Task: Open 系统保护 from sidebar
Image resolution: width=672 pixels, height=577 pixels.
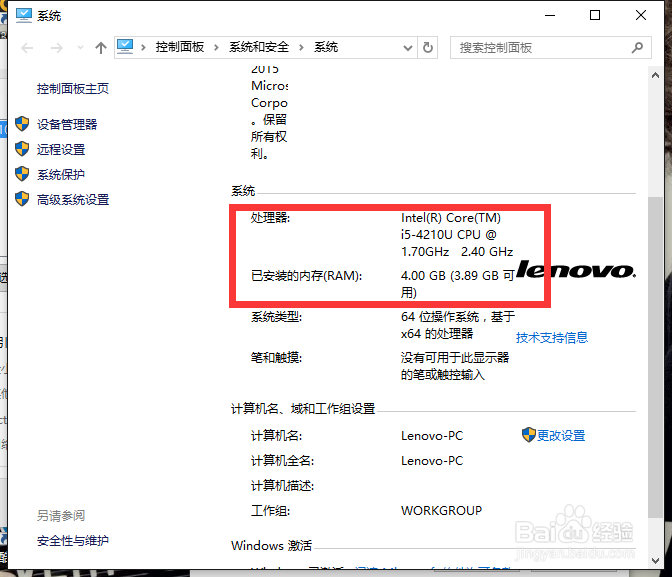Action: (x=61, y=174)
